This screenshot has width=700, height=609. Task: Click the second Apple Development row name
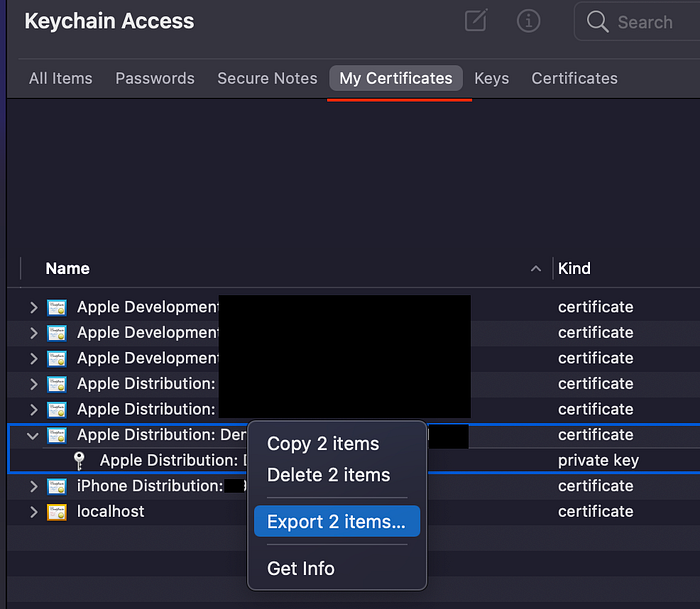tap(148, 333)
